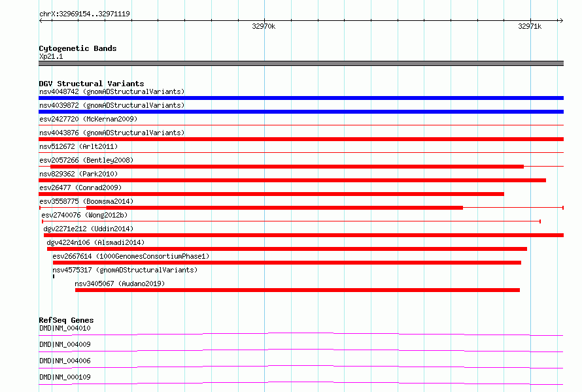Click the chrX:32969154..32971119 coordinate label
Viewport: 582px width, 392px height.
click(84, 14)
